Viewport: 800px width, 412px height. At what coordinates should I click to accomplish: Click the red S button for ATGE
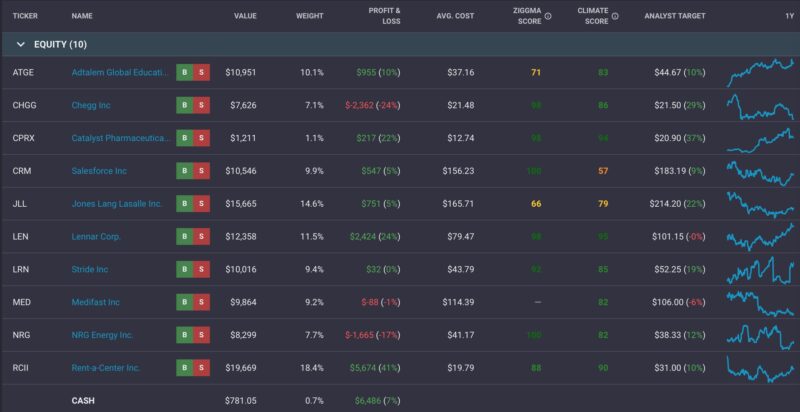click(202, 72)
